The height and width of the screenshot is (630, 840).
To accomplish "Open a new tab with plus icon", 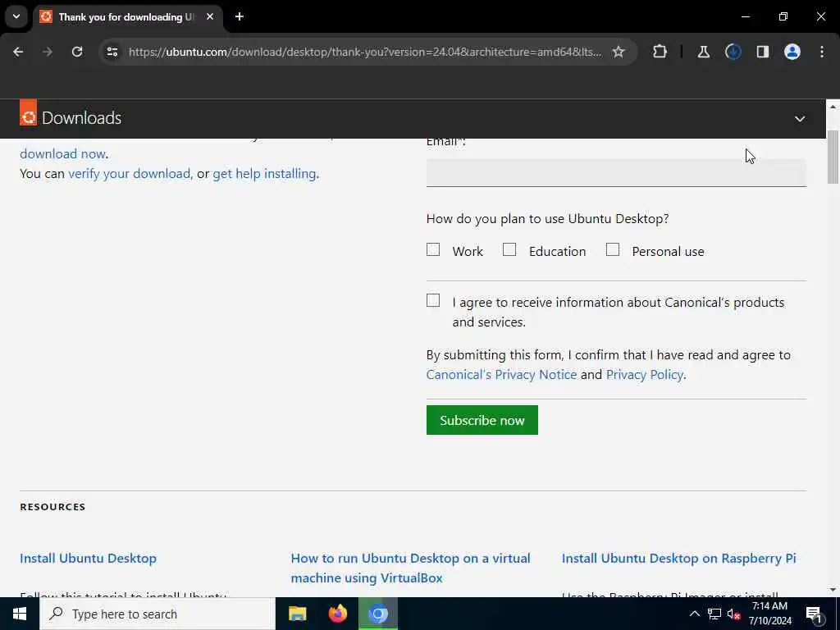I will (240, 16).
